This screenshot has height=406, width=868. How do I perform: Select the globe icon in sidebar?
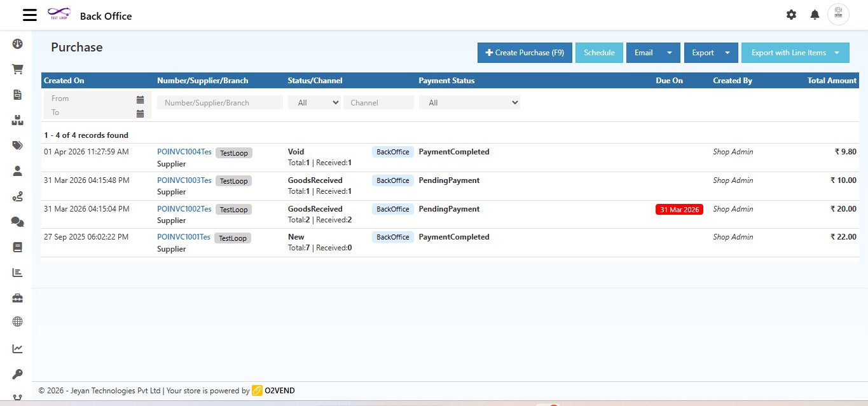(17, 321)
